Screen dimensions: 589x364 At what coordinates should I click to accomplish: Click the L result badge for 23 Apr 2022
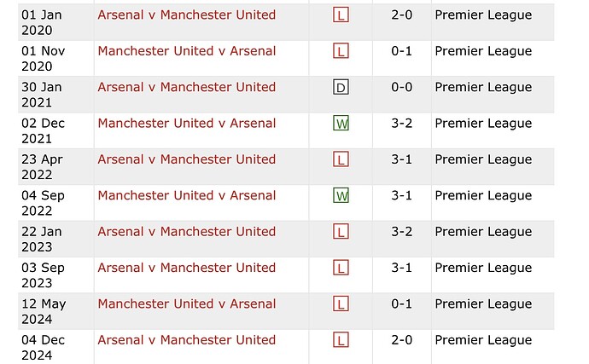(341, 159)
